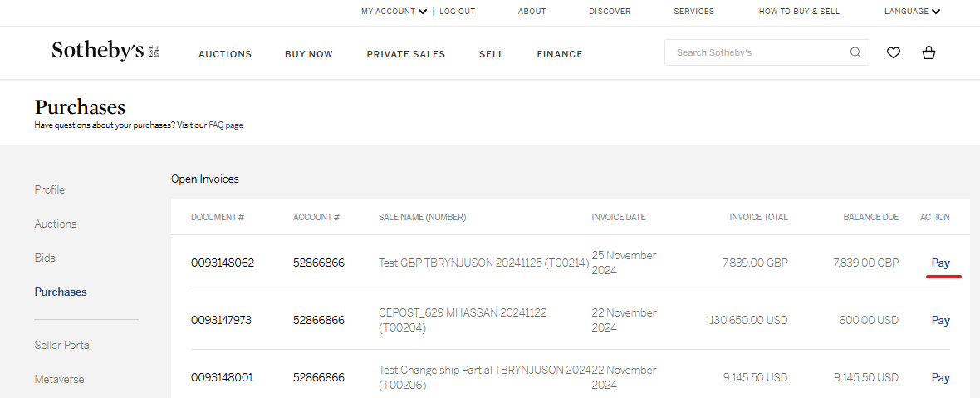Click invoice date 25 November 2024

(625, 263)
